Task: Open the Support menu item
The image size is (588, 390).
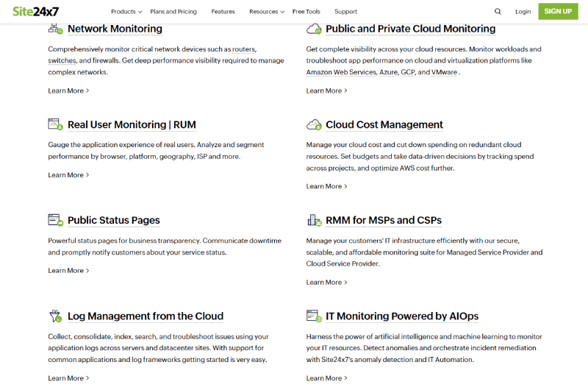Action: tap(345, 12)
